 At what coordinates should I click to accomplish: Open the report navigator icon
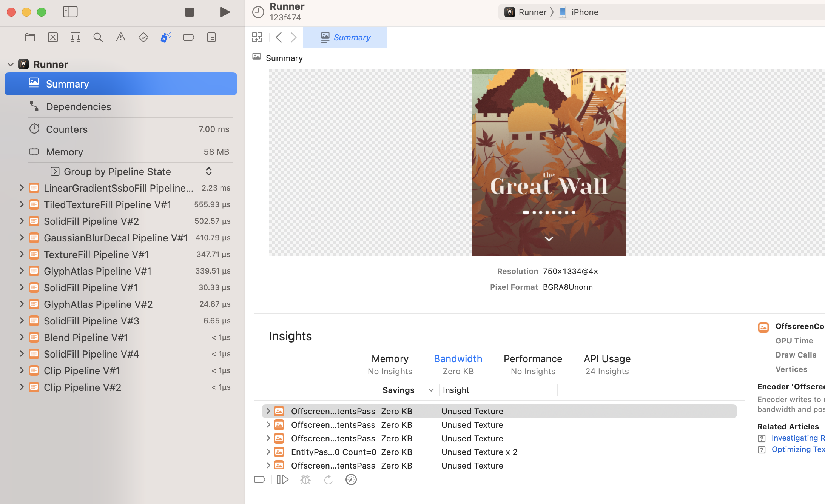[211, 37]
